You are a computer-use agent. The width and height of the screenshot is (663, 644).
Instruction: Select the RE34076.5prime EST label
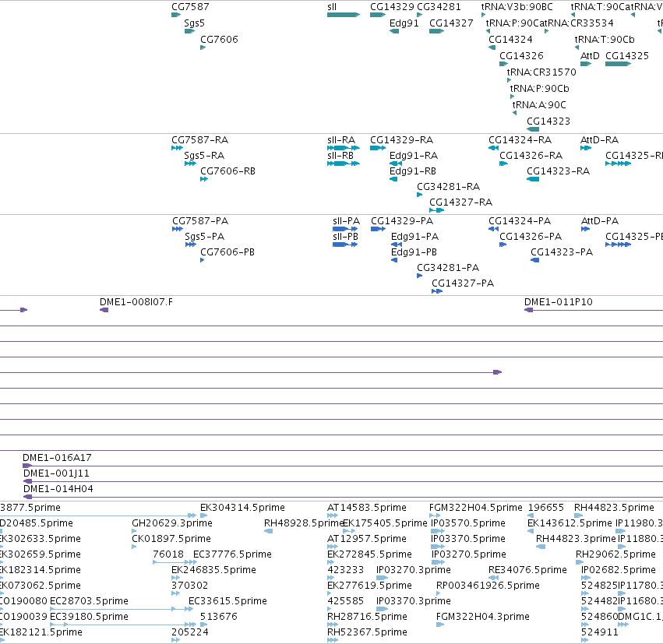(x=527, y=570)
